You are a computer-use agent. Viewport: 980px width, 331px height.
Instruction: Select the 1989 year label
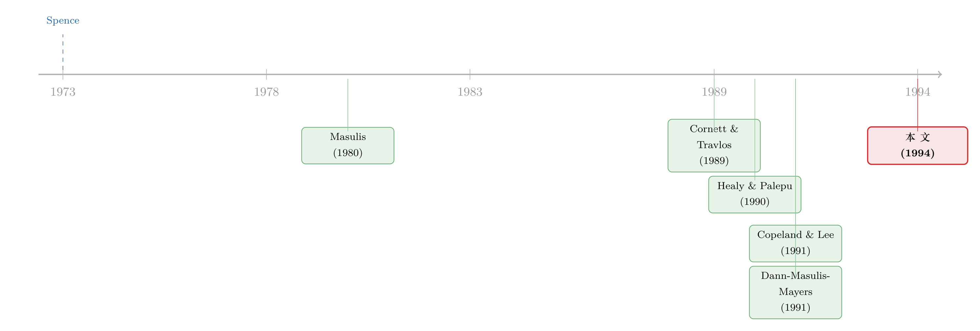(x=714, y=92)
